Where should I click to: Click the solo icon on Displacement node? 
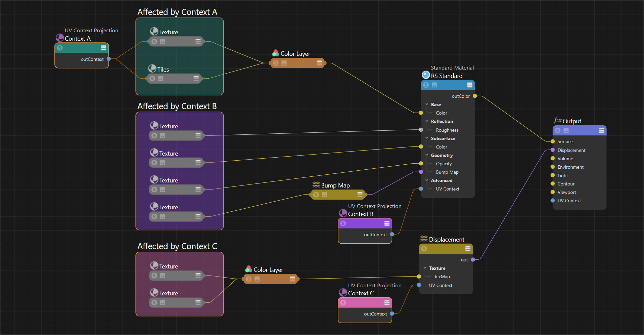point(424,249)
